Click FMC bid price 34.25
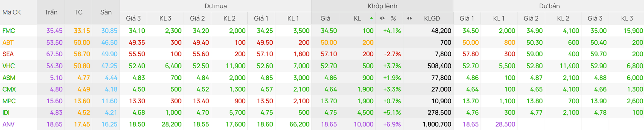Screen dimensions: 644x130 [x=265, y=31]
